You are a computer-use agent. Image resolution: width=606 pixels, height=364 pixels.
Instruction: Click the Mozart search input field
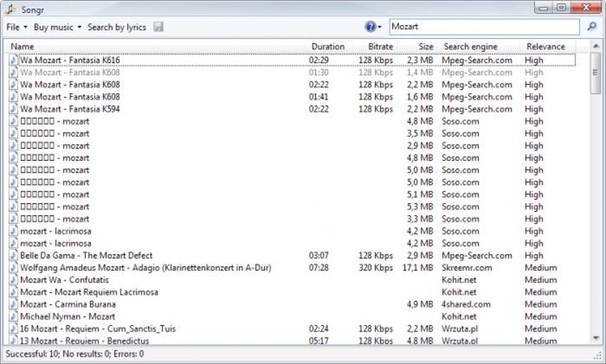click(484, 27)
